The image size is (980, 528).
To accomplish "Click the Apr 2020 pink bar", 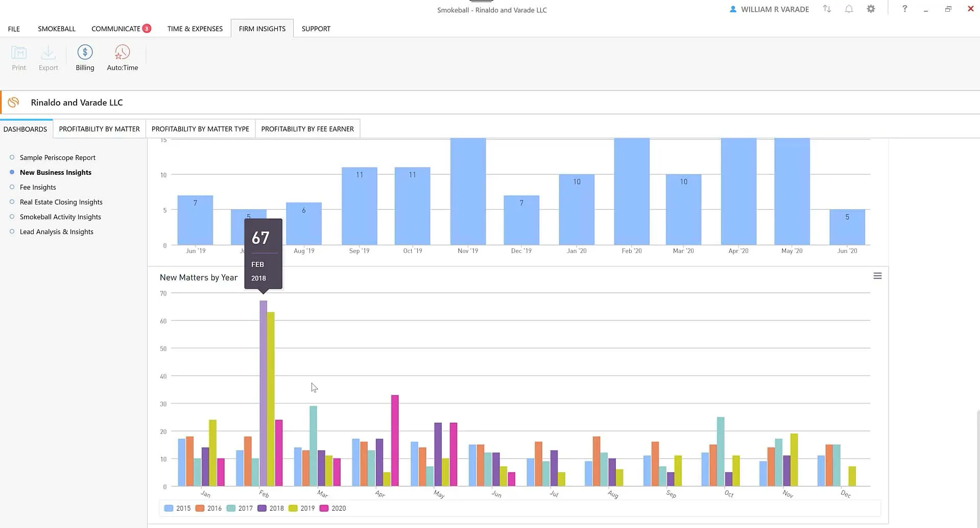I will point(395,441).
